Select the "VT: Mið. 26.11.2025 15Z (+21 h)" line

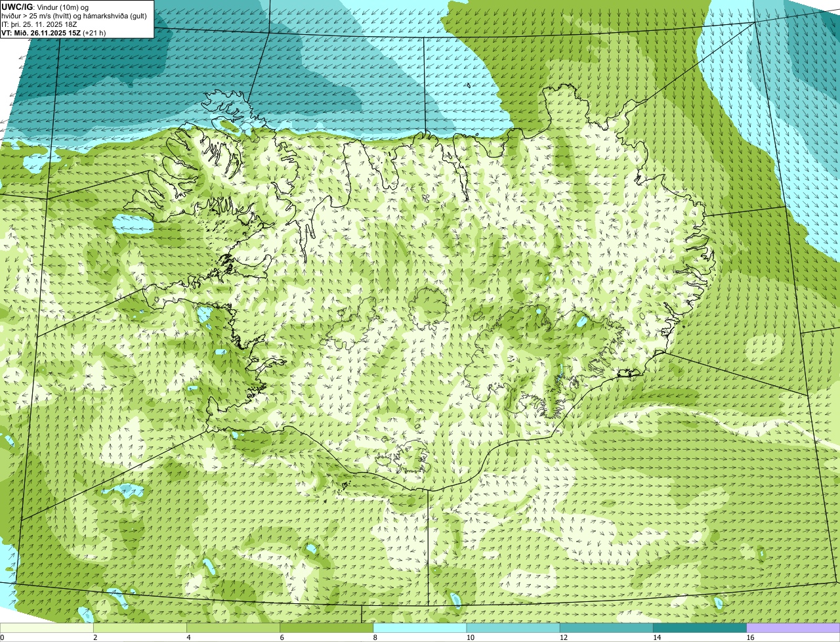(54, 32)
